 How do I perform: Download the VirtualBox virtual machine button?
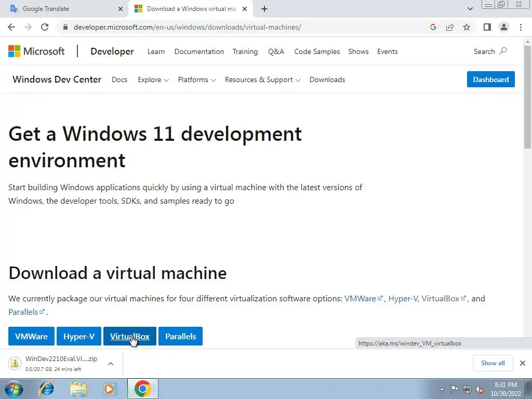[x=129, y=336]
